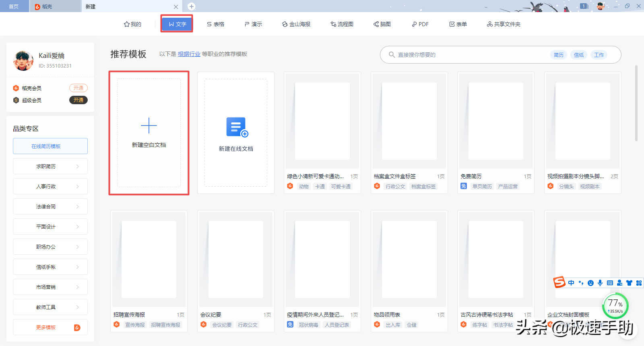Open a new tab with the plus button

(x=192, y=6)
